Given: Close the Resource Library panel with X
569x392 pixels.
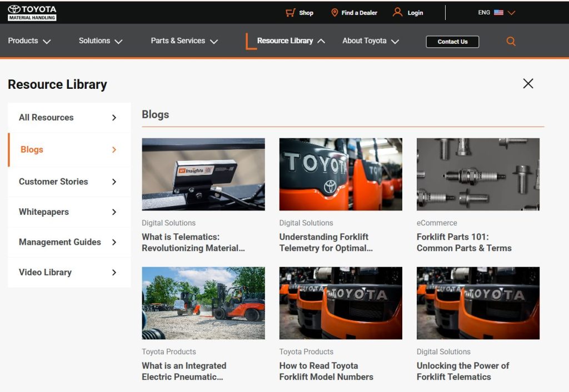Looking at the screenshot, I should coord(528,83).
